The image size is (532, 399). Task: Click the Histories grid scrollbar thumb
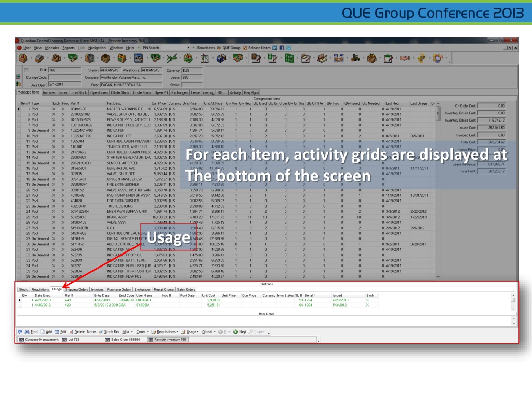point(513,300)
